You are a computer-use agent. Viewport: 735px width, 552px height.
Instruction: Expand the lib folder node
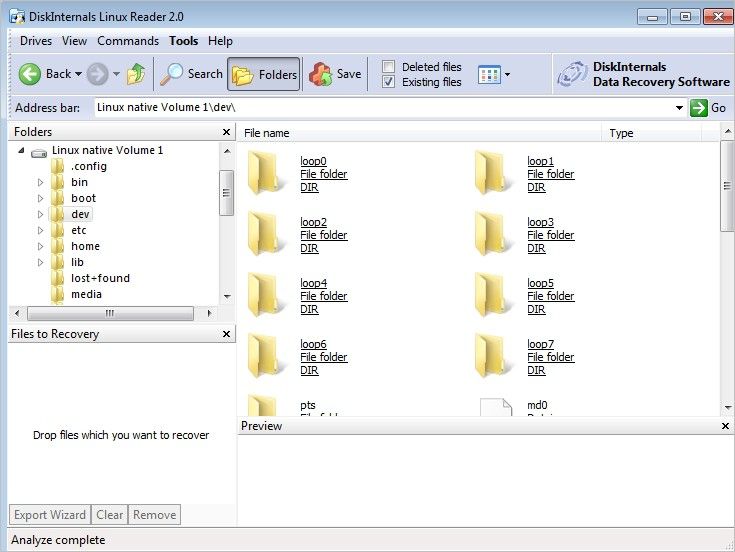pos(40,262)
